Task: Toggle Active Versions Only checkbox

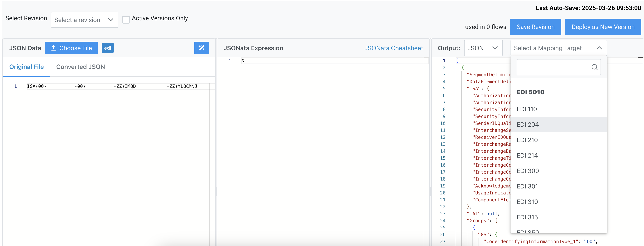Action: click(x=126, y=20)
